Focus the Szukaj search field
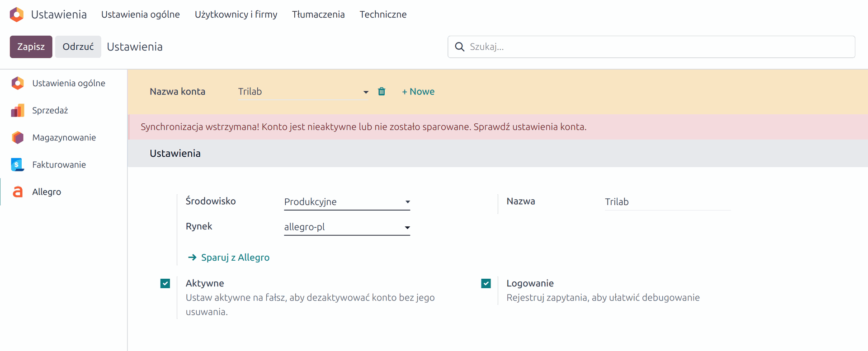The width and height of the screenshot is (868, 351). click(651, 47)
